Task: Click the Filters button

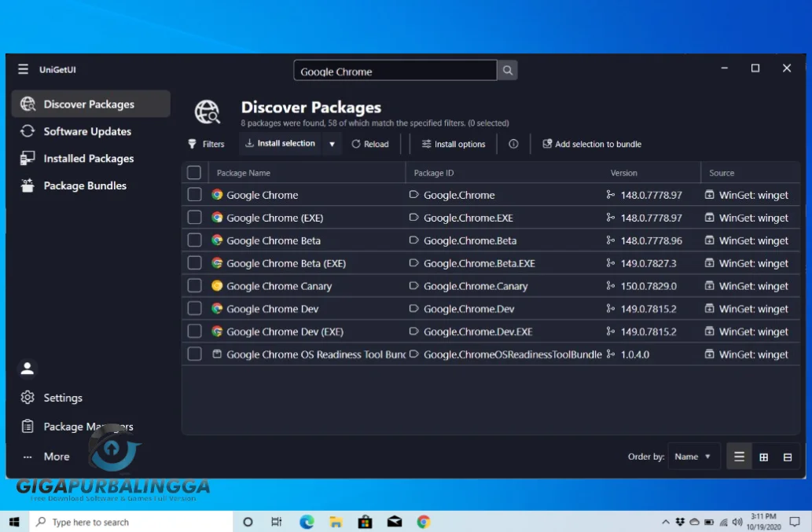Action: pos(206,144)
